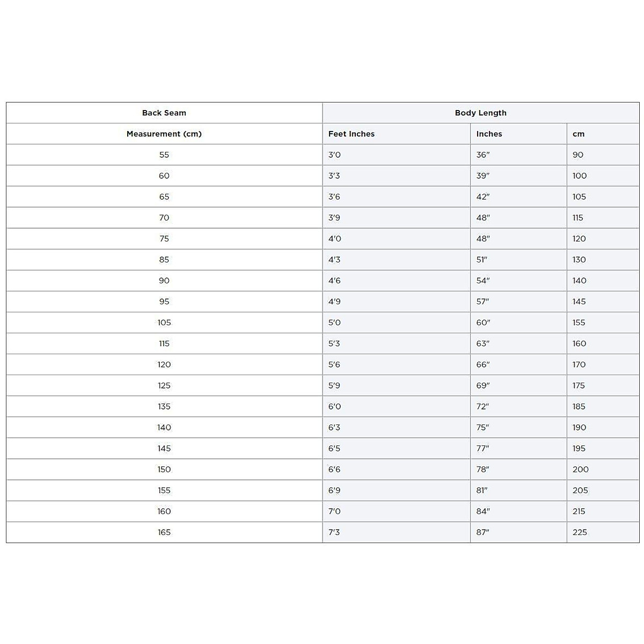Click the 225 body length cm cell
Screen dimensions: 644x644
pos(580,532)
